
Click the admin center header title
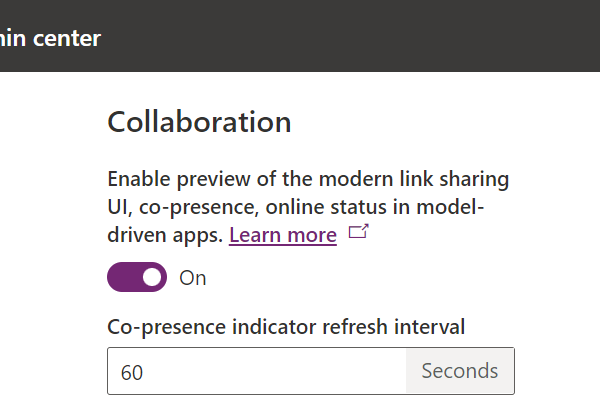pos(50,39)
